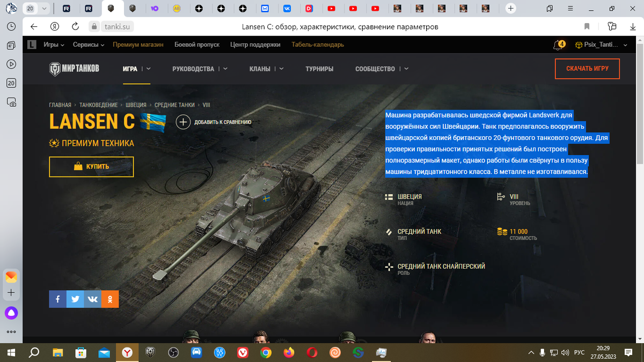Click the sidebar three-dots more icon
Image resolution: width=644 pixels, height=362 pixels.
tap(11, 331)
